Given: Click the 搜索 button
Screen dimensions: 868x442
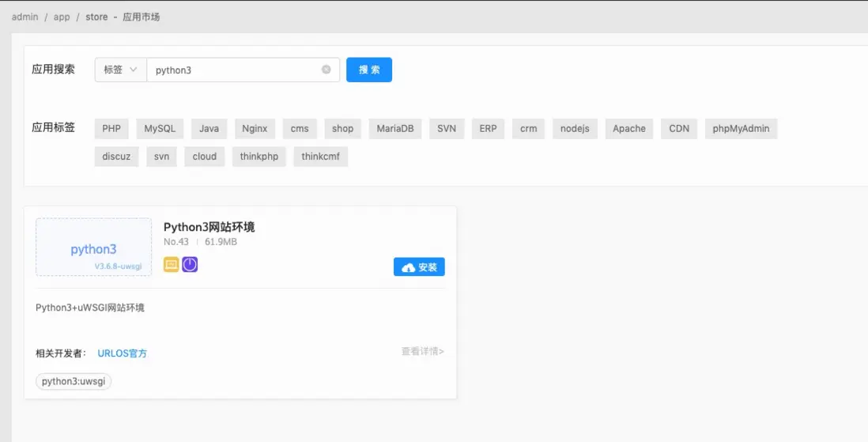Looking at the screenshot, I should 369,70.
